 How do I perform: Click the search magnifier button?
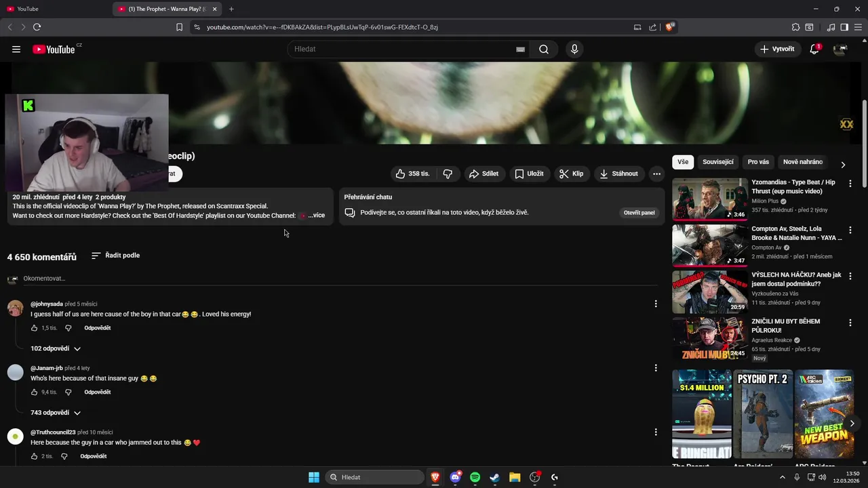tap(544, 49)
